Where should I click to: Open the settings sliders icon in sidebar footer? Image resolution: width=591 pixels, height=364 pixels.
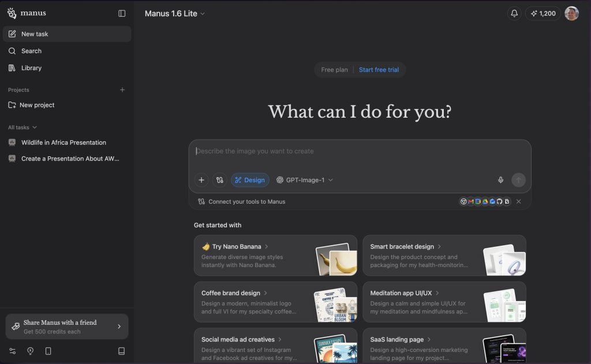pos(13,351)
